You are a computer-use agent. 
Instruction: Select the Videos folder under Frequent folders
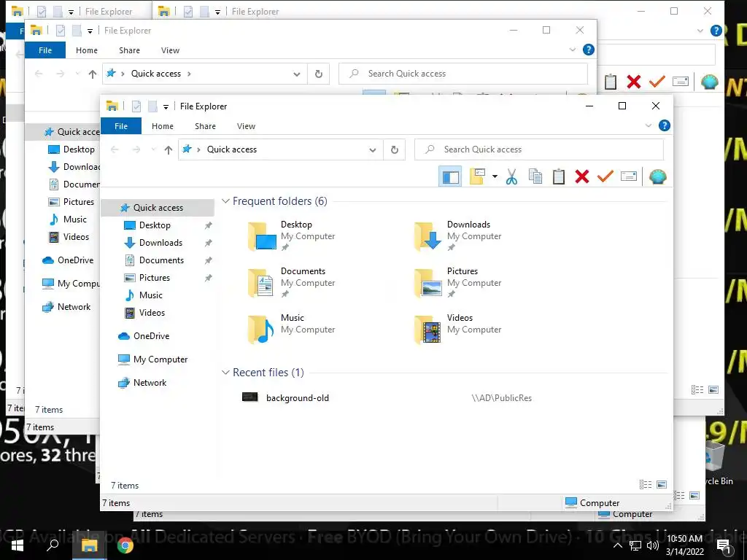click(458, 329)
